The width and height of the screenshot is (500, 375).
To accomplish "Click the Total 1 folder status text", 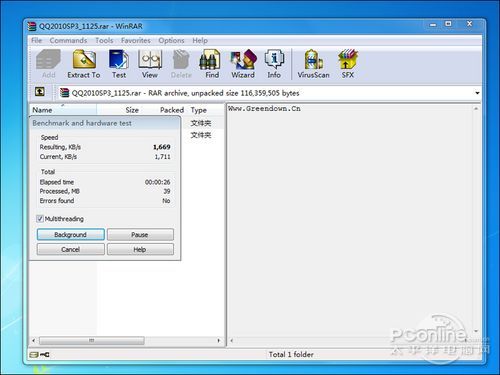I will point(291,355).
